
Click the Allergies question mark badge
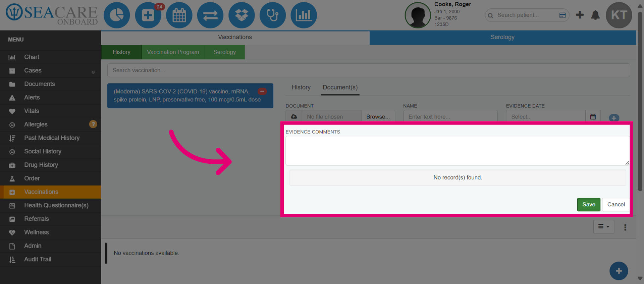[93, 124]
